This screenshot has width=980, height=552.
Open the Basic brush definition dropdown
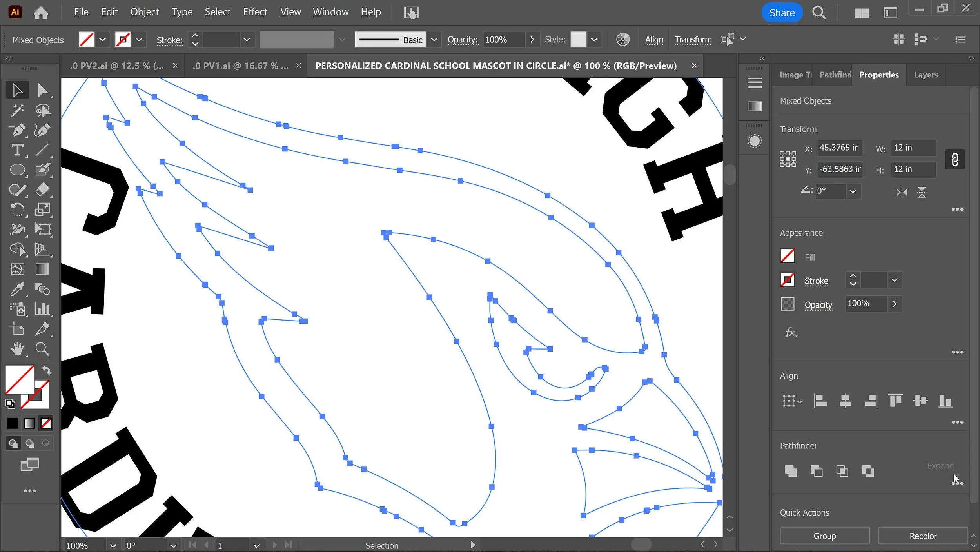(434, 40)
